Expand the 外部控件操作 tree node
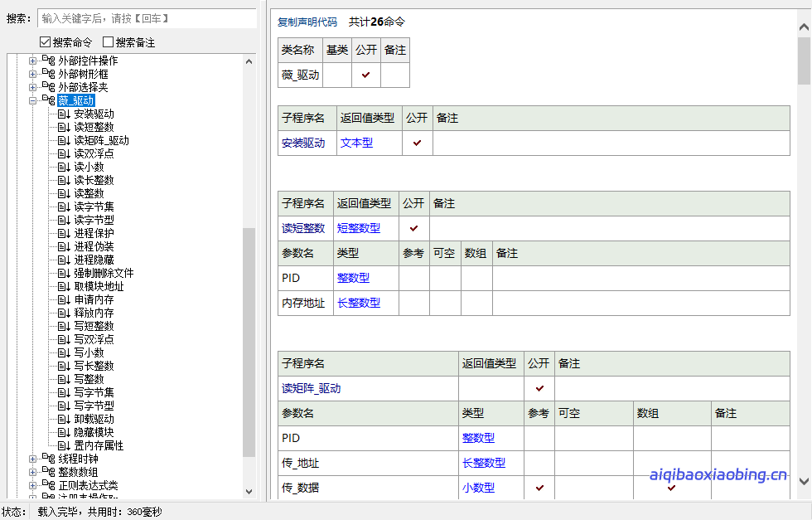812x520 pixels. point(33,61)
